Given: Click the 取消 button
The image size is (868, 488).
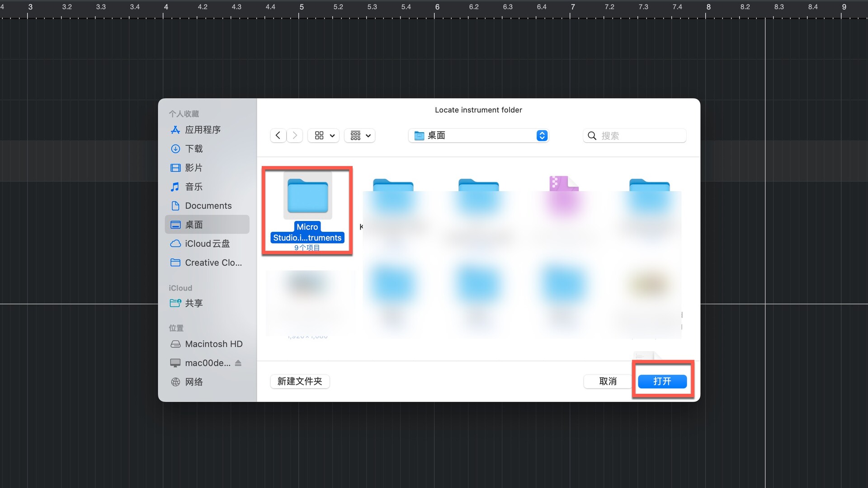Looking at the screenshot, I should point(608,381).
